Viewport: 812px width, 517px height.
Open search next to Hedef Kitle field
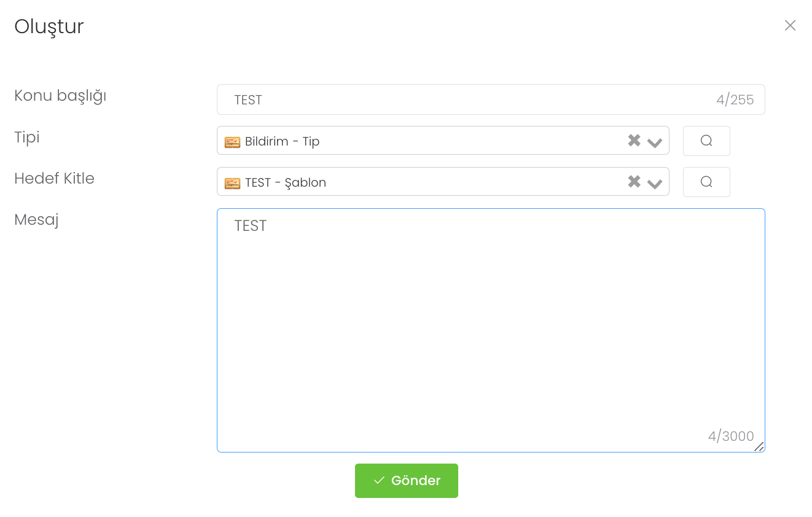(706, 182)
